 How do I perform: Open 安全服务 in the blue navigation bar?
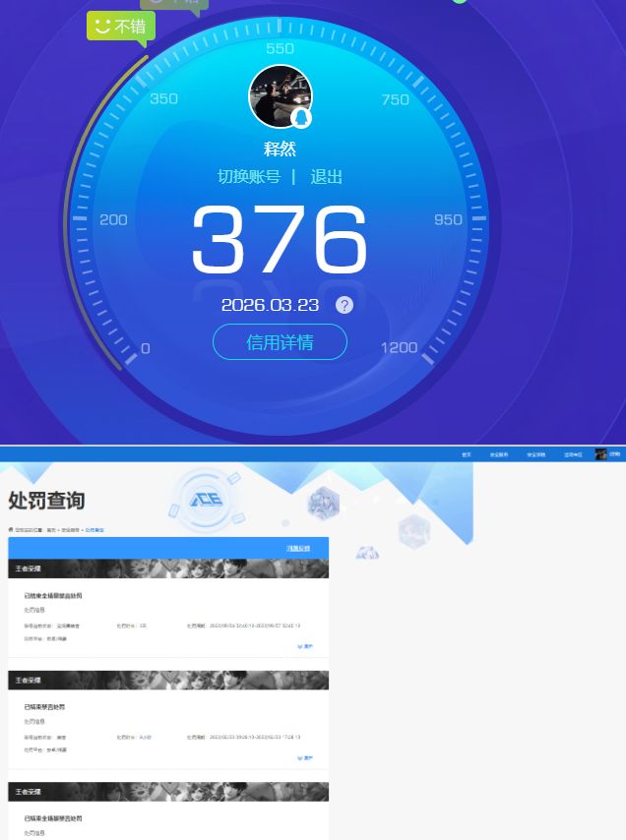[x=499, y=454]
